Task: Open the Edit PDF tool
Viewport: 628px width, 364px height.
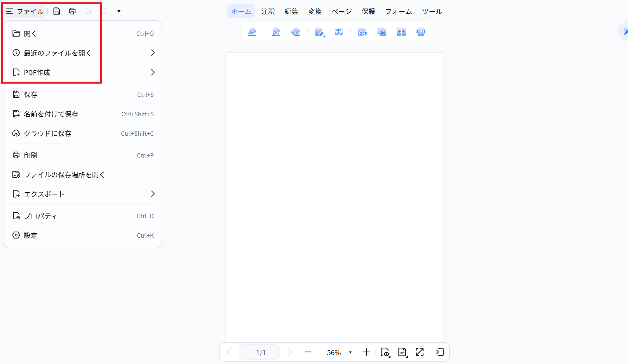Action: point(319,31)
